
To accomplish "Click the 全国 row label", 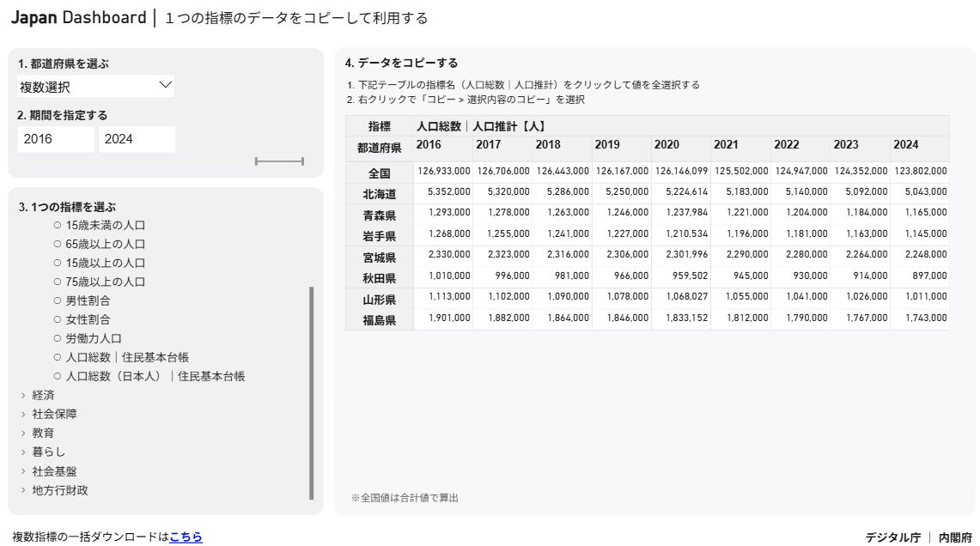I will [x=380, y=173].
